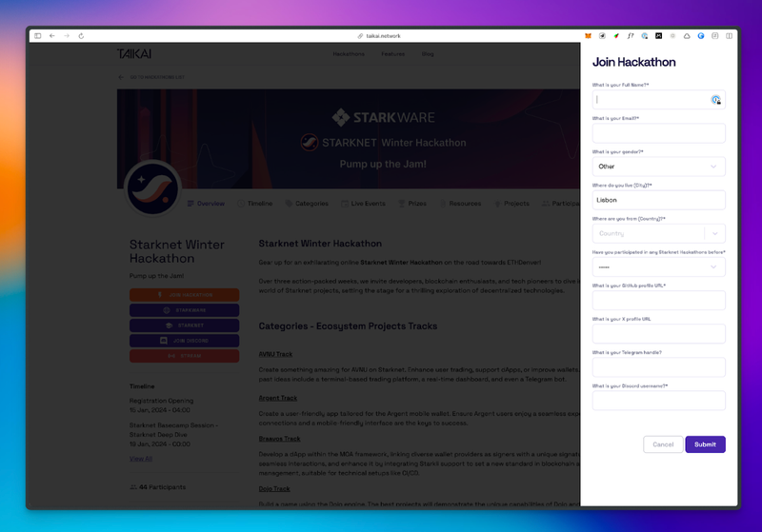
Task: Click the Starknet Hackathon round logo avatar
Action: [x=152, y=187]
